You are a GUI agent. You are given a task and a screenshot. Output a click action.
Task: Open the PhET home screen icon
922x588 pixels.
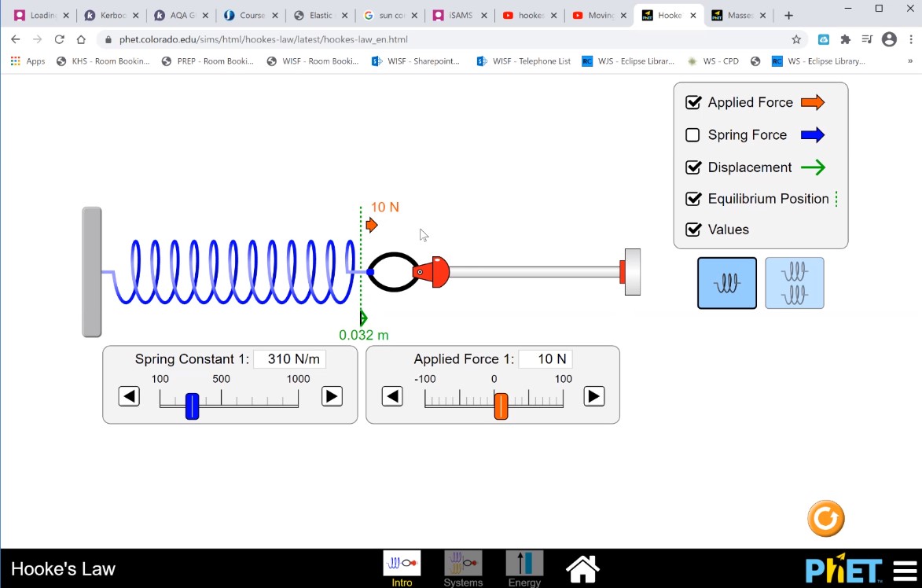(x=582, y=568)
